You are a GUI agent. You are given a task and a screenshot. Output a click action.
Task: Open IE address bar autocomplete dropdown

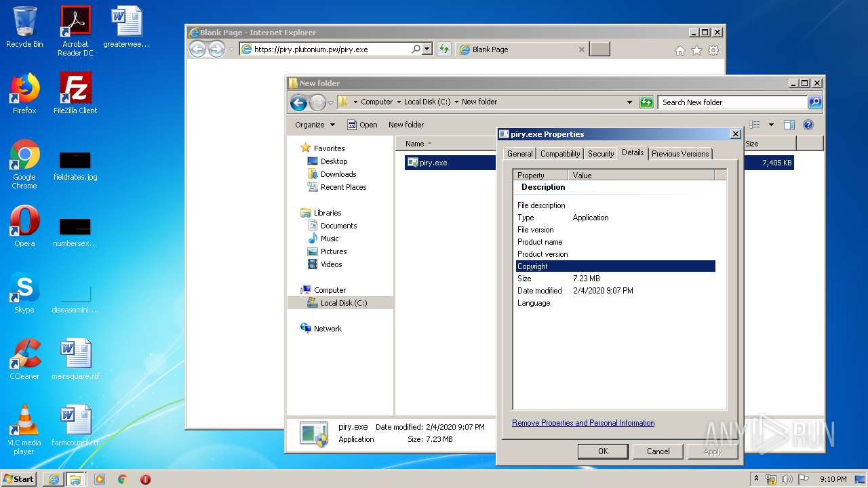click(427, 49)
